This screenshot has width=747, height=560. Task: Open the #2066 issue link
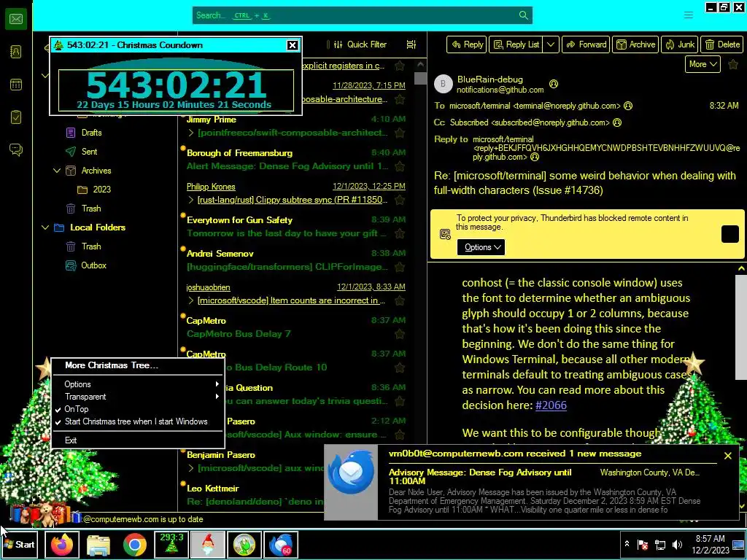click(551, 405)
